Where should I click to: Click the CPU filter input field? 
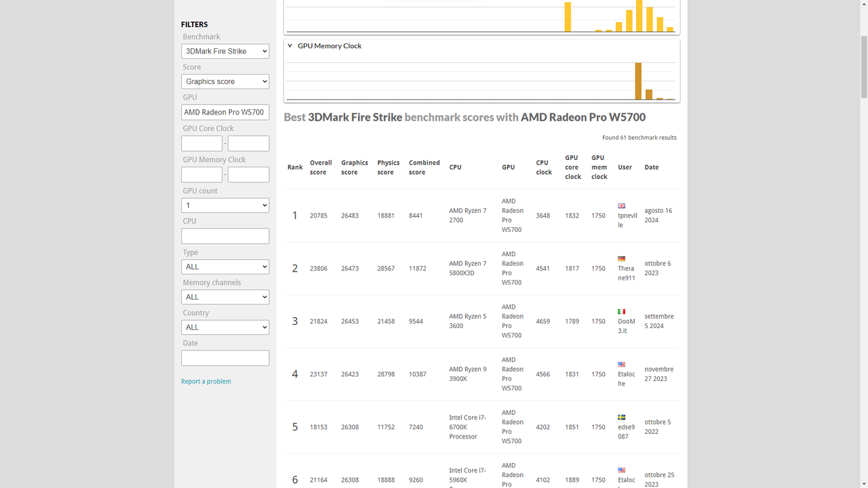click(x=225, y=236)
